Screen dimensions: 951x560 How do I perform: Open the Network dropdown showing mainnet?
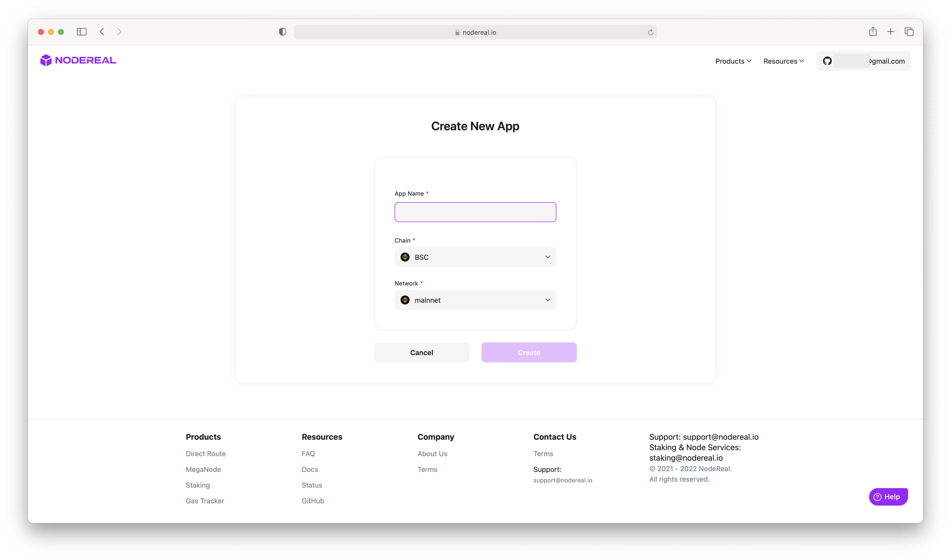point(475,300)
